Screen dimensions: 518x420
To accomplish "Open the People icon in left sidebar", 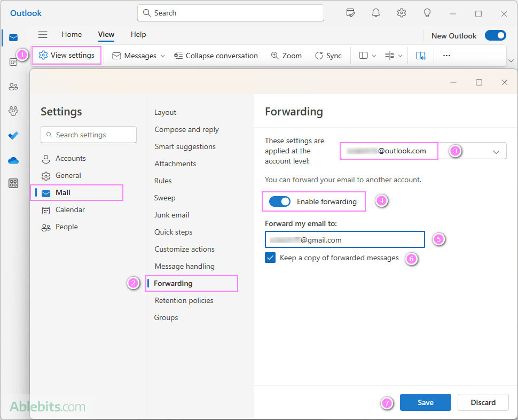I will point(13,87).
